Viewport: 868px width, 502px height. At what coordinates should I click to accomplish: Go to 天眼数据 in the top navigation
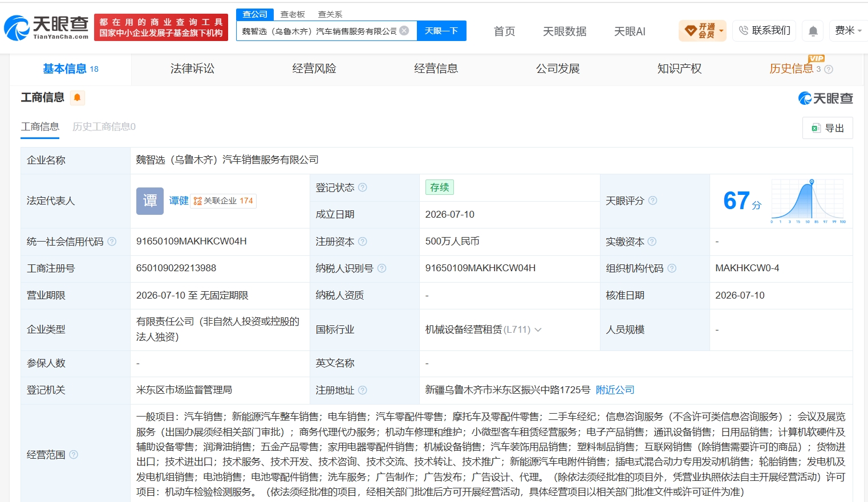click(565, 31)
